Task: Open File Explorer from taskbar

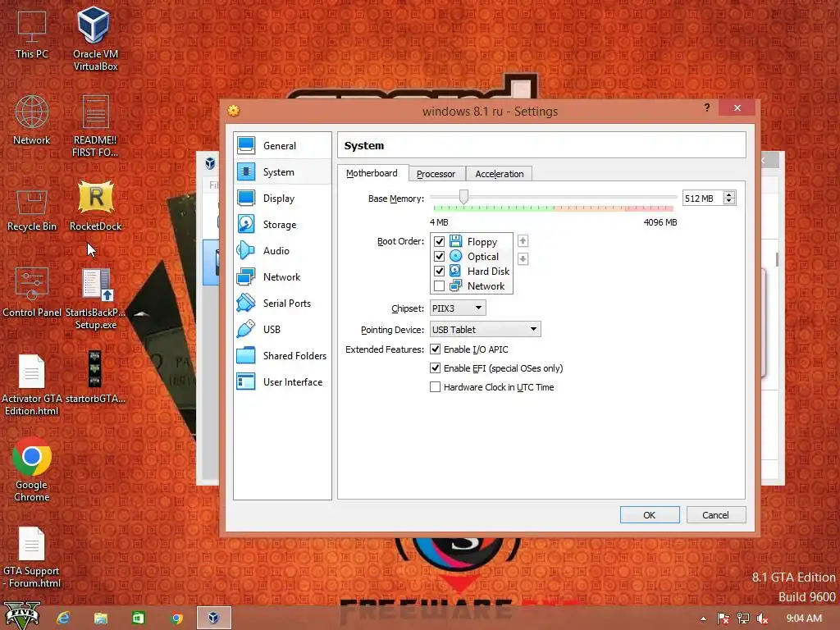Action: pyautogui.click(x=101, y=619)
